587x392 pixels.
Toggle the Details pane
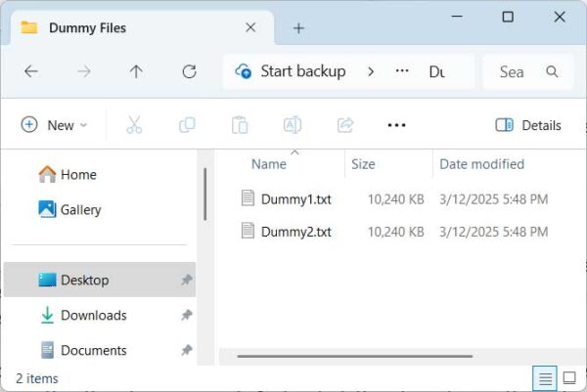(x=528, y=125)
